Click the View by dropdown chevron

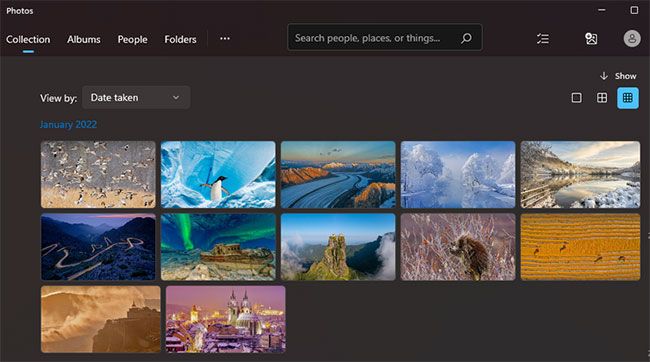[x=176, y=98]
